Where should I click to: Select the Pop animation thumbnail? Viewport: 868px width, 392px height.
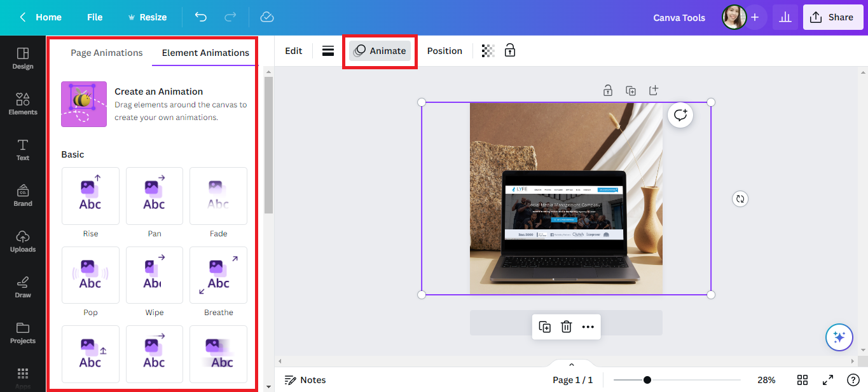[90, 275]
